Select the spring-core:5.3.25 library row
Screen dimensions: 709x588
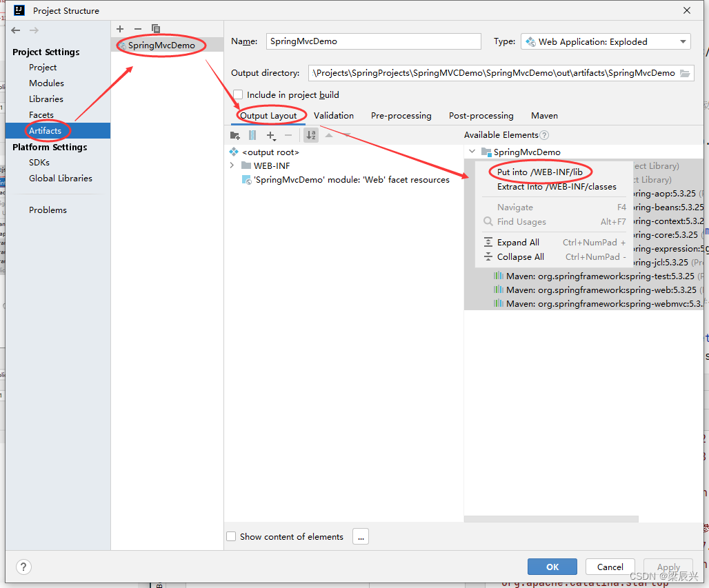668,235
